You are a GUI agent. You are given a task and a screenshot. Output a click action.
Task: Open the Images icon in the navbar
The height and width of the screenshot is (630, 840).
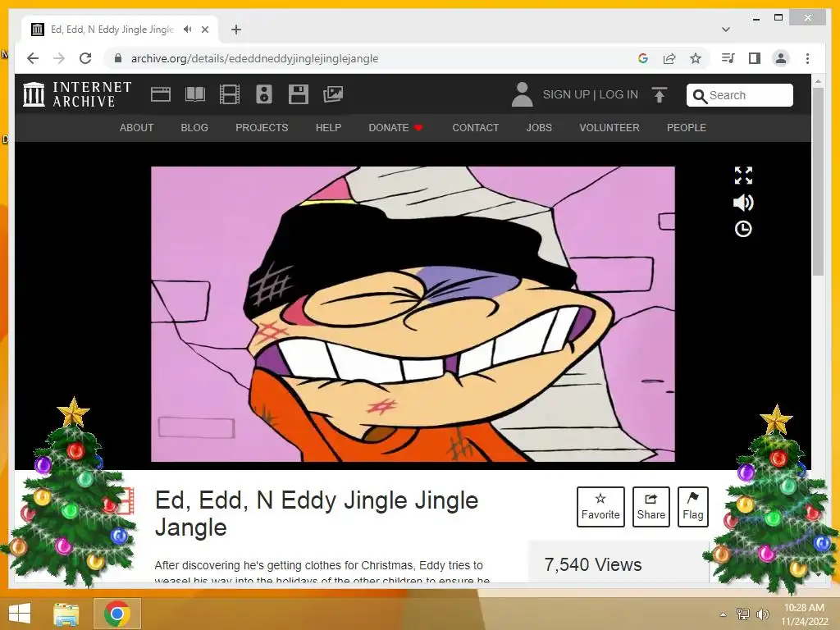pyautogui.click(x=333, y=94)
